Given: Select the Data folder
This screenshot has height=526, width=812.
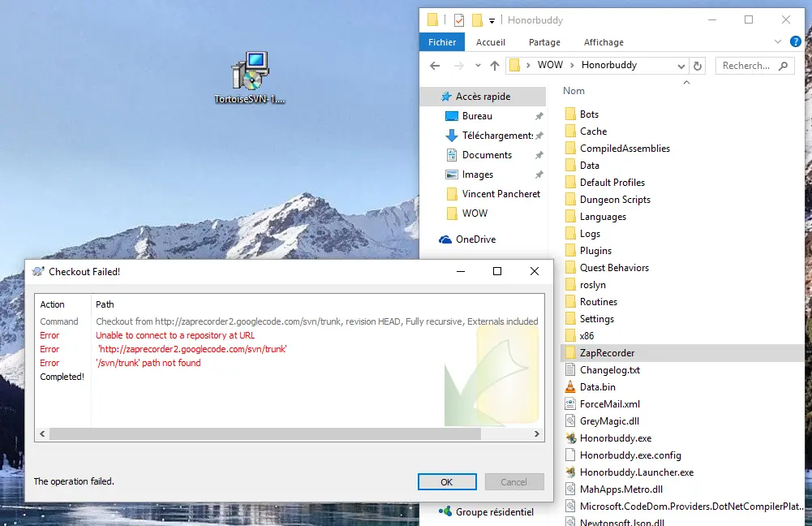Looking at the screenshot, I should pos(589,166).
